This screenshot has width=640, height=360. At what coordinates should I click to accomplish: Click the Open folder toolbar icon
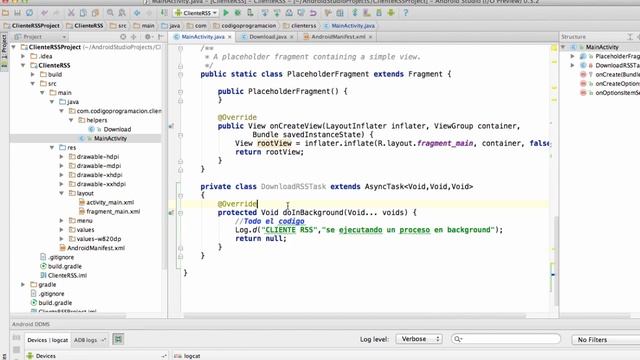tap(6, 13)
